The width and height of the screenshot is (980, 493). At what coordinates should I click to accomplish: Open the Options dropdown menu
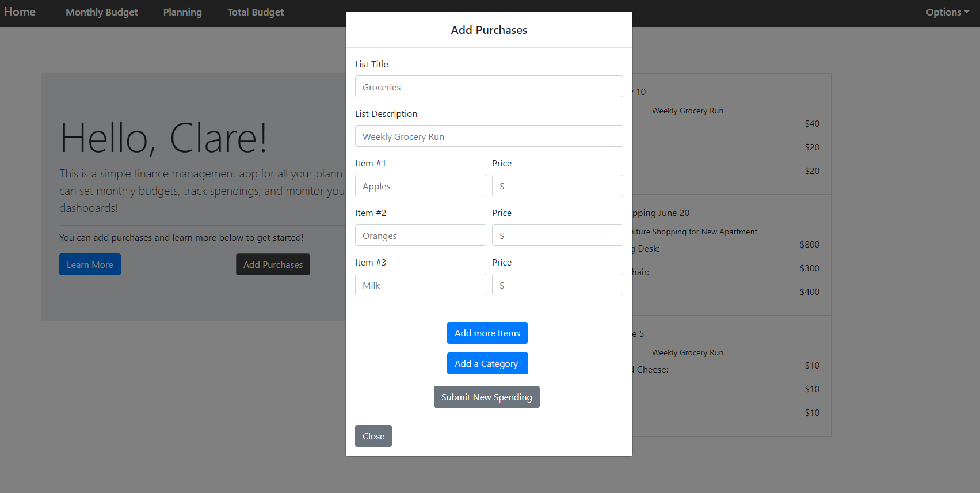point(945,12)
